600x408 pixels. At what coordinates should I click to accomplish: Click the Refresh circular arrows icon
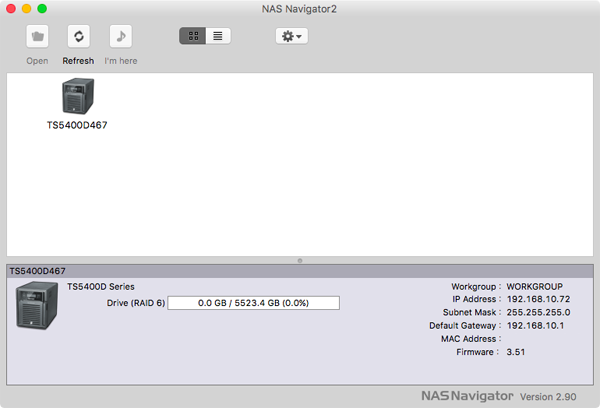pyautogui.click(x=78, y=36)
